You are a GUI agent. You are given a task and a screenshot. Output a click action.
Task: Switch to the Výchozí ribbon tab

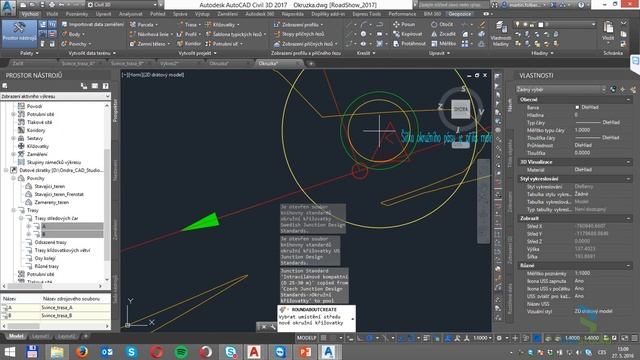coord(30,14)
